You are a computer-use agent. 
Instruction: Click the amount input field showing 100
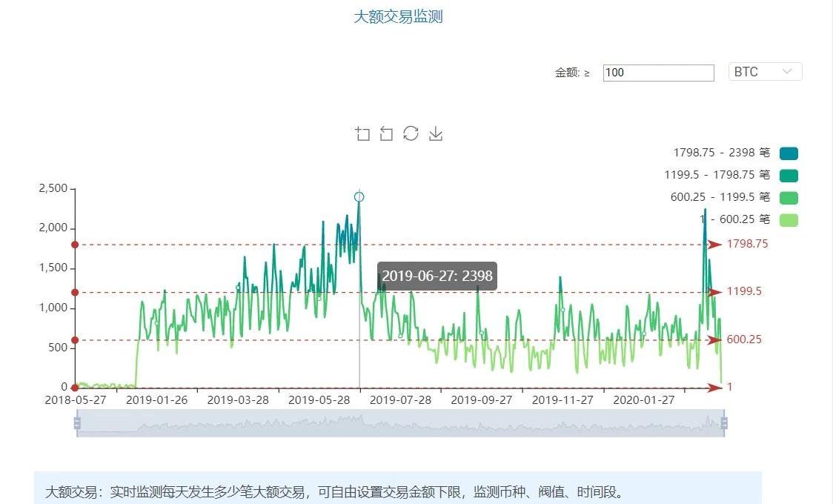(658, 73)
